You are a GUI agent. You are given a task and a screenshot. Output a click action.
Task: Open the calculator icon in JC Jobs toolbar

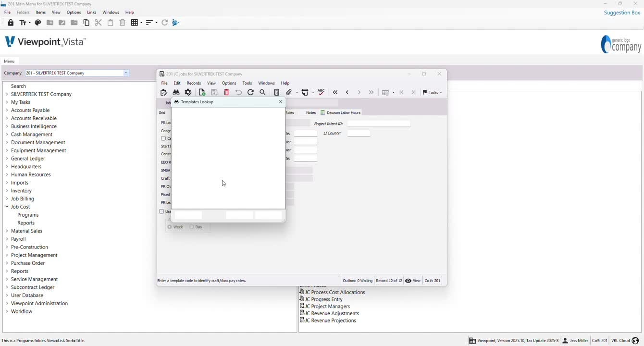tap(276, 92)
